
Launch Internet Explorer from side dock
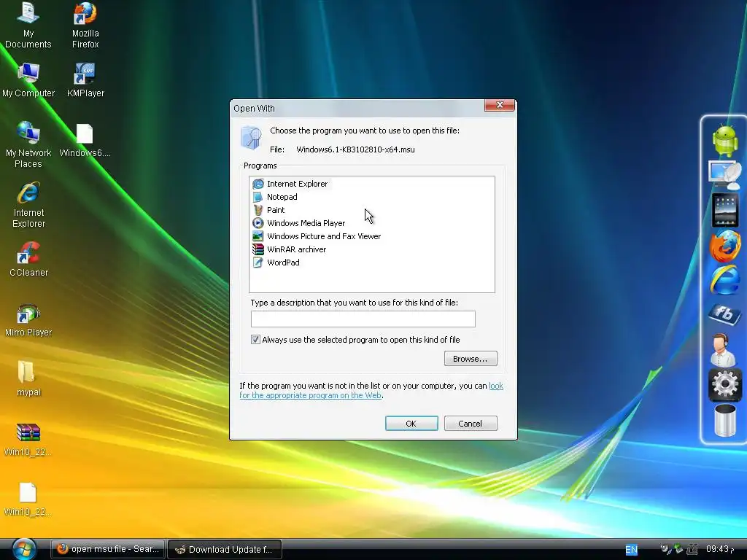tap(724, 279)
